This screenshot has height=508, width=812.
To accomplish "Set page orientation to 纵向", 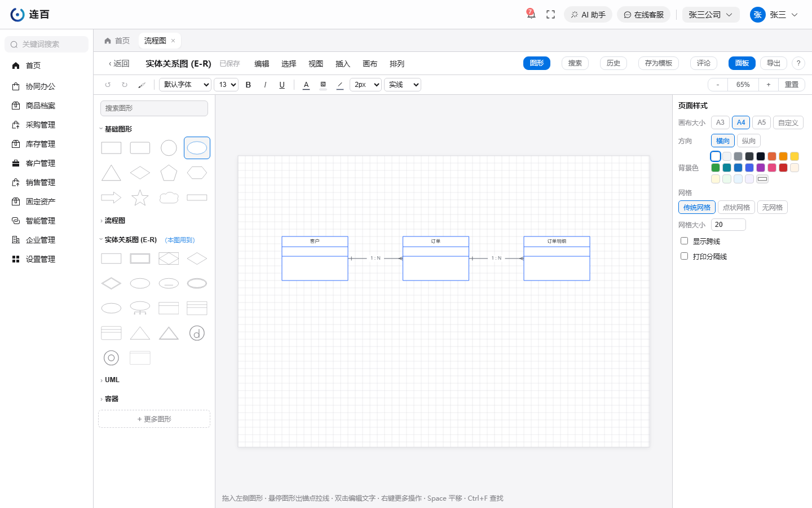I will (x=749, y=141).
